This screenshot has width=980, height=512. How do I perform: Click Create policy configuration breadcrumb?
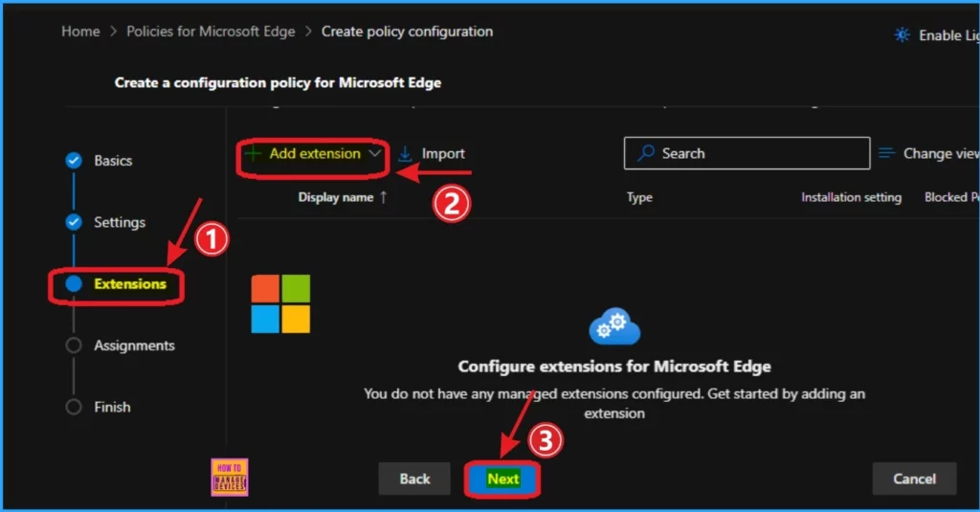pos(407,32)
